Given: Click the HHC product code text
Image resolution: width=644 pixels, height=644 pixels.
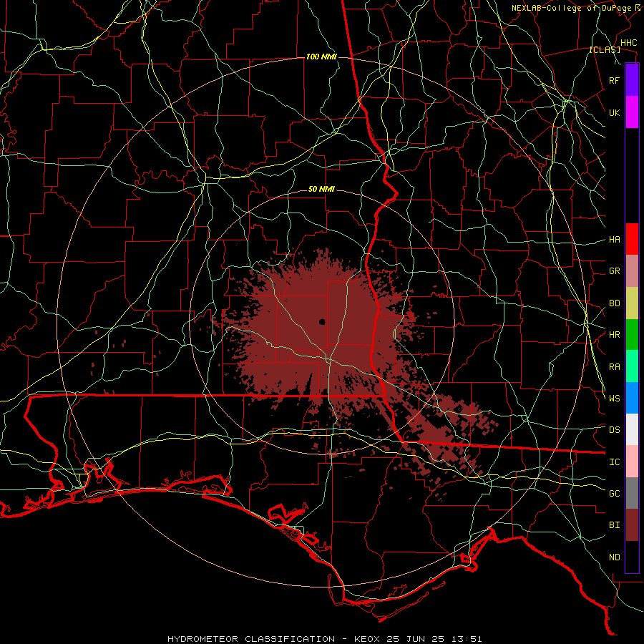Looking at the screenshot, I should coord(628,43).
